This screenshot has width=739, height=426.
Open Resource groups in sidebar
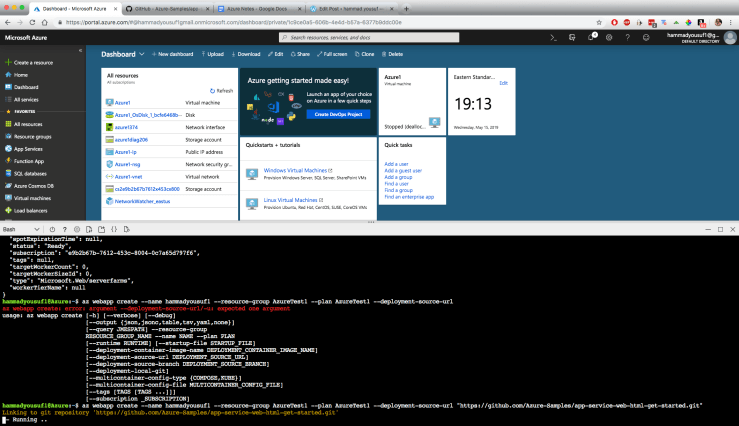pos(28,137)
